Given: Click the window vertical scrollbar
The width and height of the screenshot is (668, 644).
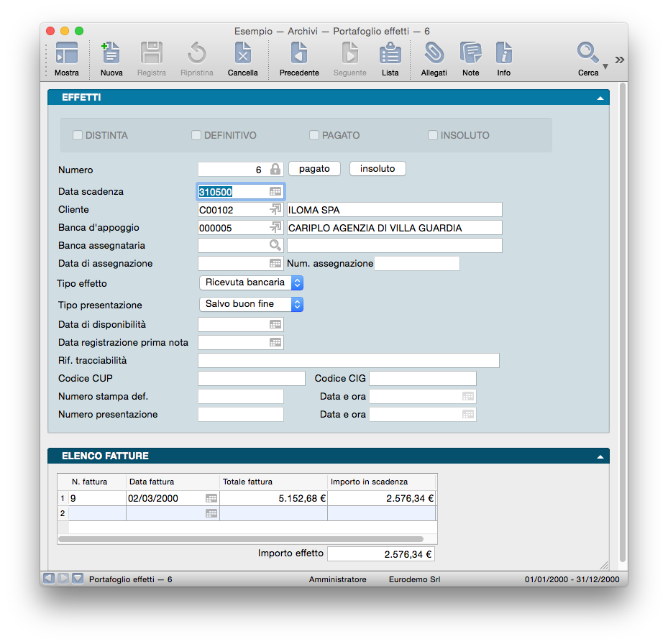Looking at the screenshot, I should point(623,323).
